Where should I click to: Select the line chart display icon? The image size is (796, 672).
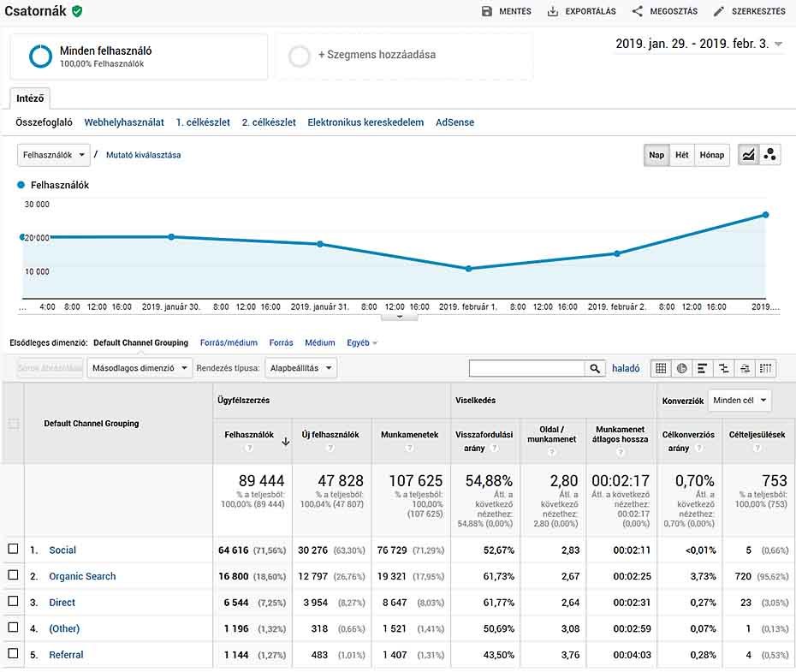click(x=747, y=155)
